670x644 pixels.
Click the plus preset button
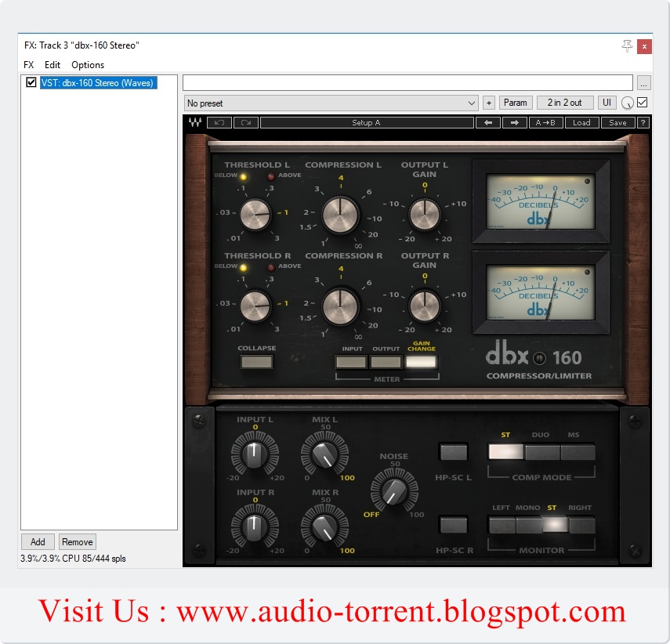coord(488,103)
